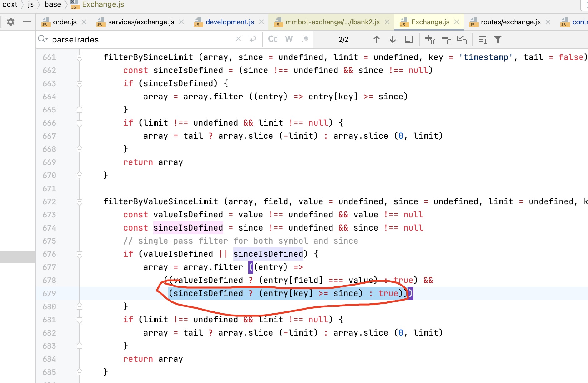Jump to previous occurrence with the up arrow

pos(377,39)
